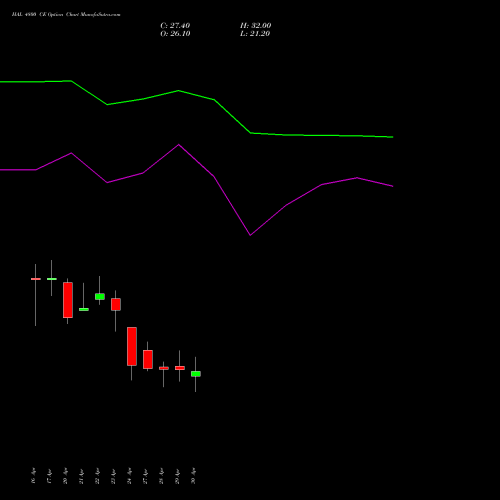The height and width of the screenshot is (500, 500).
Task: Select the 21 Apr date label
Action: 81,476
